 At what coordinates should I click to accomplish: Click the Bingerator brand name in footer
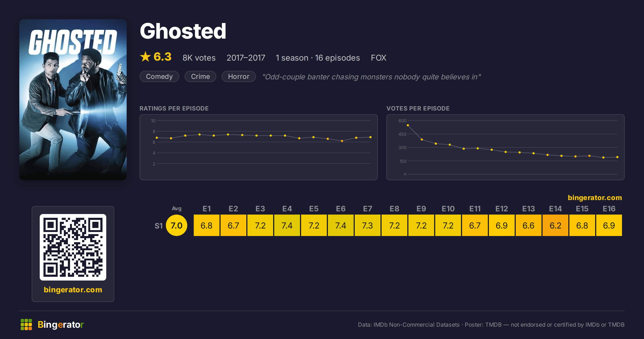pyautogui.click(x=61, y=325)
